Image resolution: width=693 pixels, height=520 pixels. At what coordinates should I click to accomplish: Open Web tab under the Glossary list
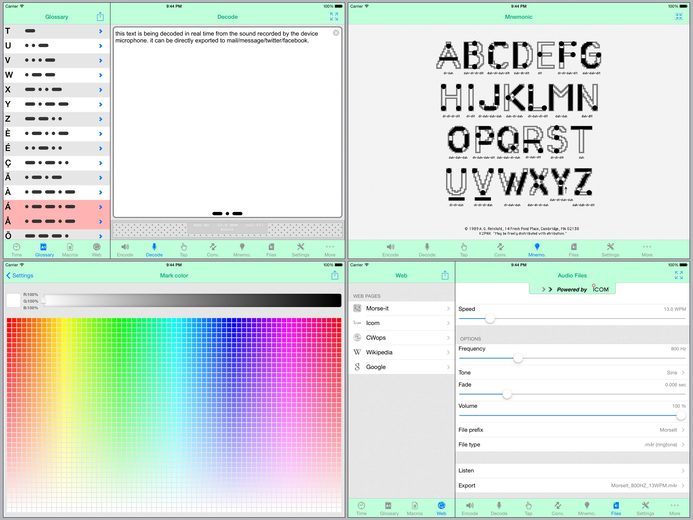click(x=96, y=250)
